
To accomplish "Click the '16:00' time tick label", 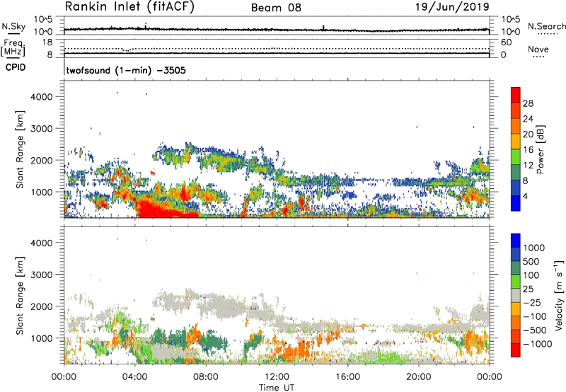I will pos(347,377).
